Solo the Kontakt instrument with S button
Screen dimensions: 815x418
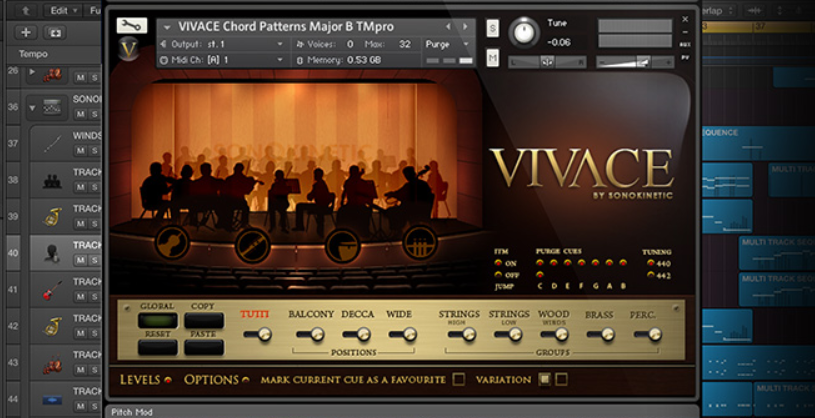tap(492, 28)
